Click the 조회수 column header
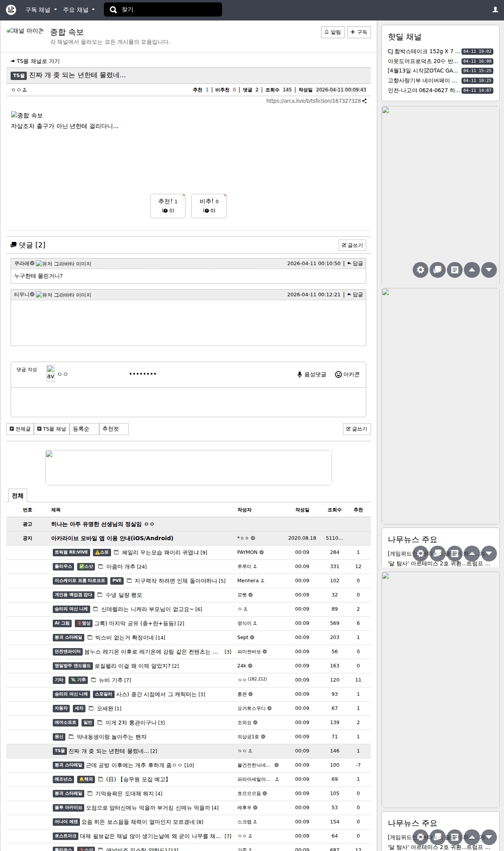The image size is (504, 851). [x=335, y=510]
